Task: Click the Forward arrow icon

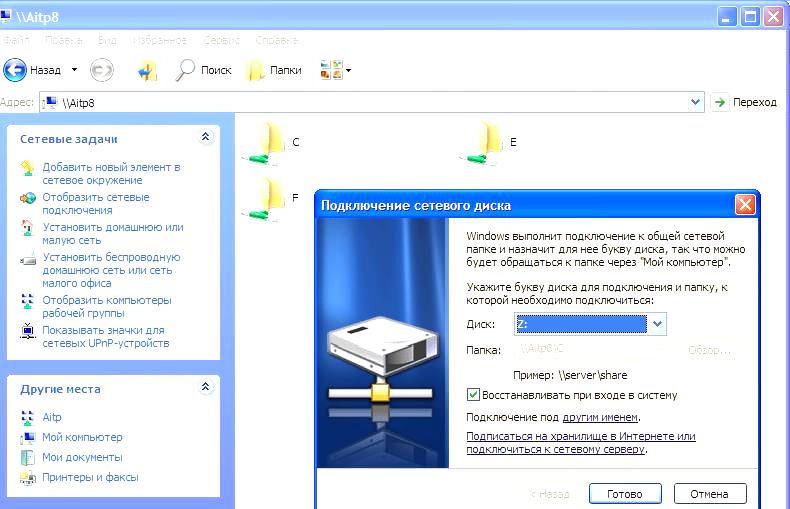Action: 101,70
